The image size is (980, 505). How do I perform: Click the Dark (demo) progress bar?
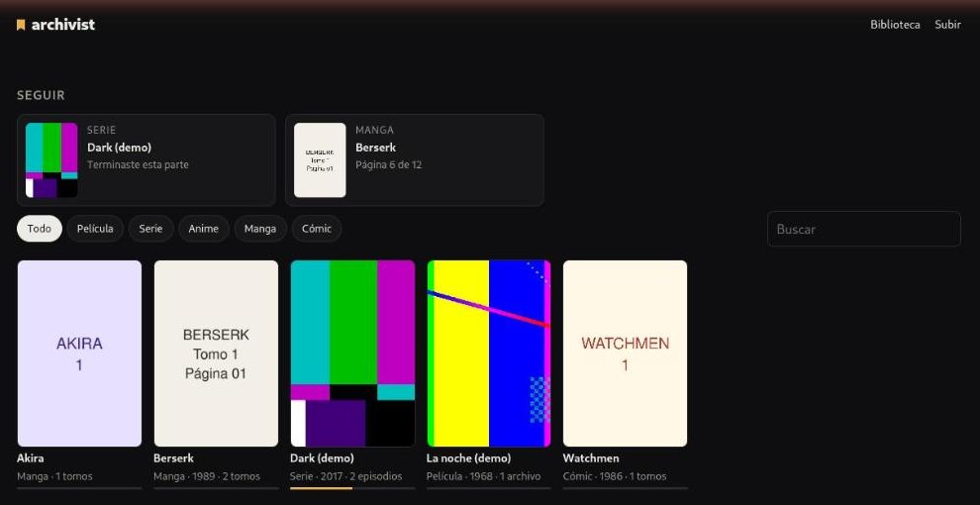(x=352, y=488)
